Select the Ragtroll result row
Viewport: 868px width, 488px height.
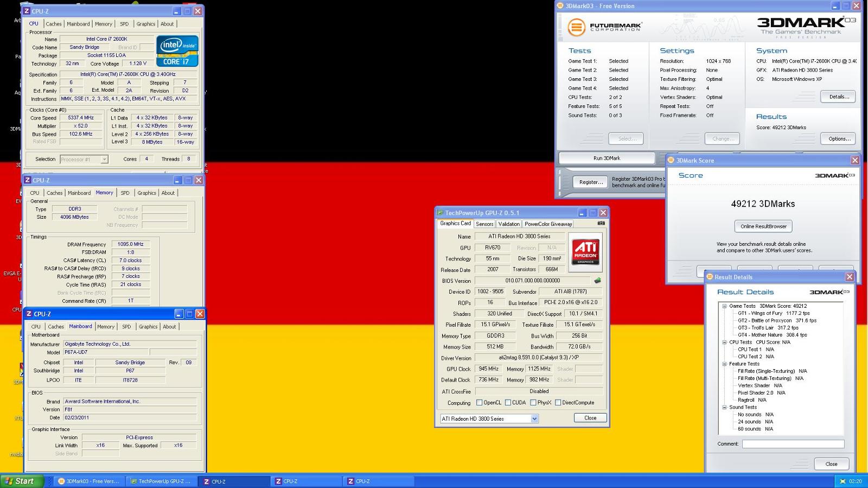752,400
